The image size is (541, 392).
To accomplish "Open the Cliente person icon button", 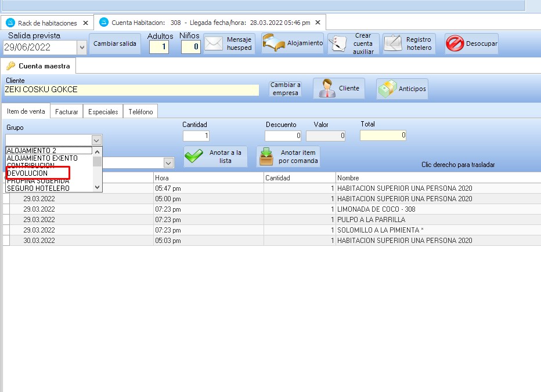I will (x=339, y=89).
